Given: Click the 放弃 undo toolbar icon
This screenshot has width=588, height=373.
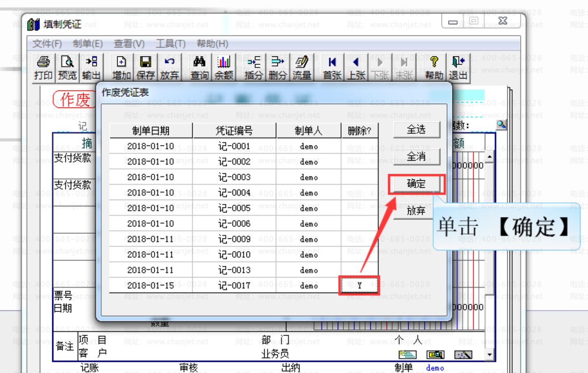Looking at the screenshot, I should coord(170,68).
